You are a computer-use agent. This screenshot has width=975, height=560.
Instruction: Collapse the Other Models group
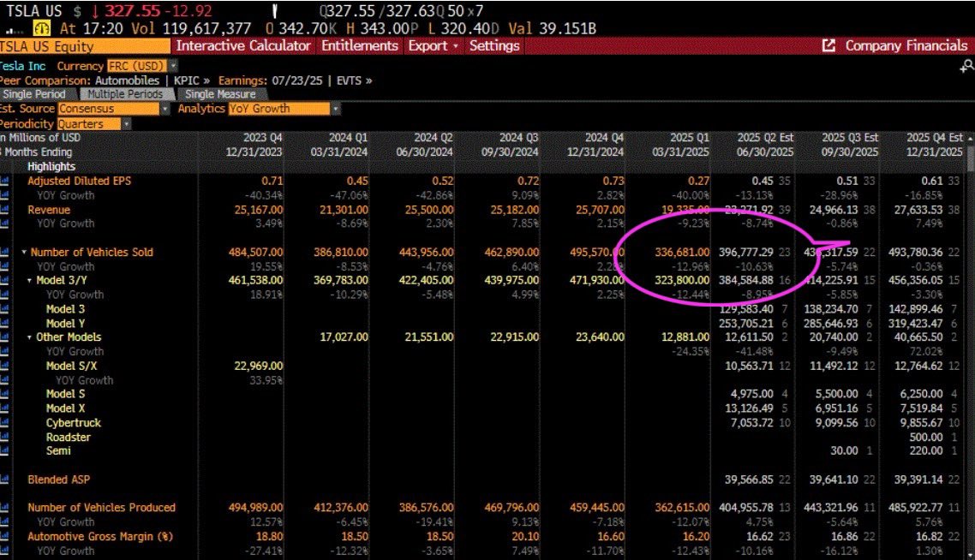[x=29, y=337]
